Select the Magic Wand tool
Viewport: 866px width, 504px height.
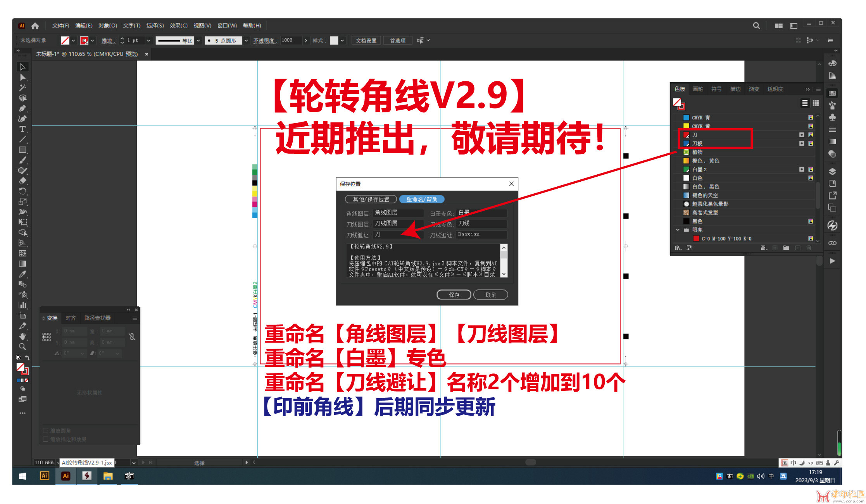click(22, 88)
